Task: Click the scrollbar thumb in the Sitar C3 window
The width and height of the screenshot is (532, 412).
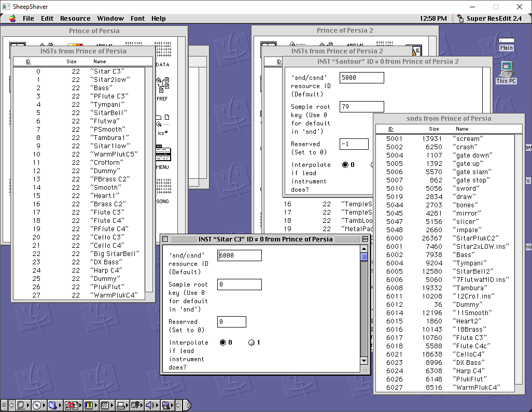Action: point(363,257)
